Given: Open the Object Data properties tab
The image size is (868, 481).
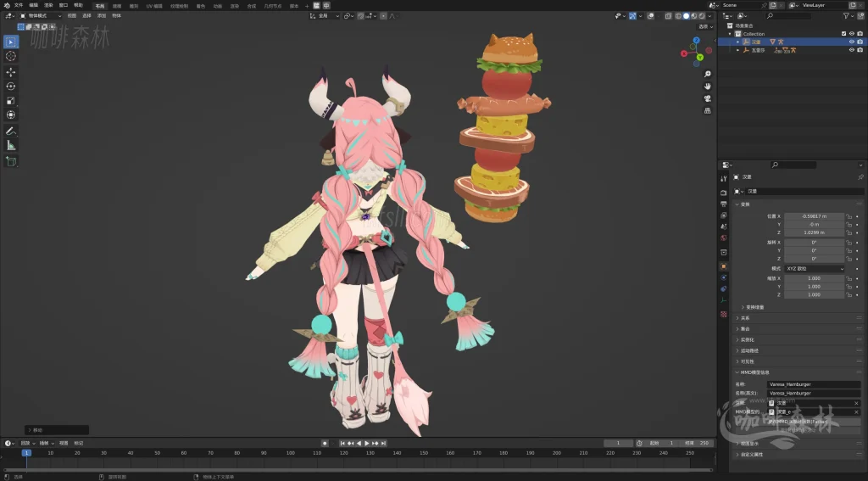Looking at the screenshot, I should tap(724, 299).
